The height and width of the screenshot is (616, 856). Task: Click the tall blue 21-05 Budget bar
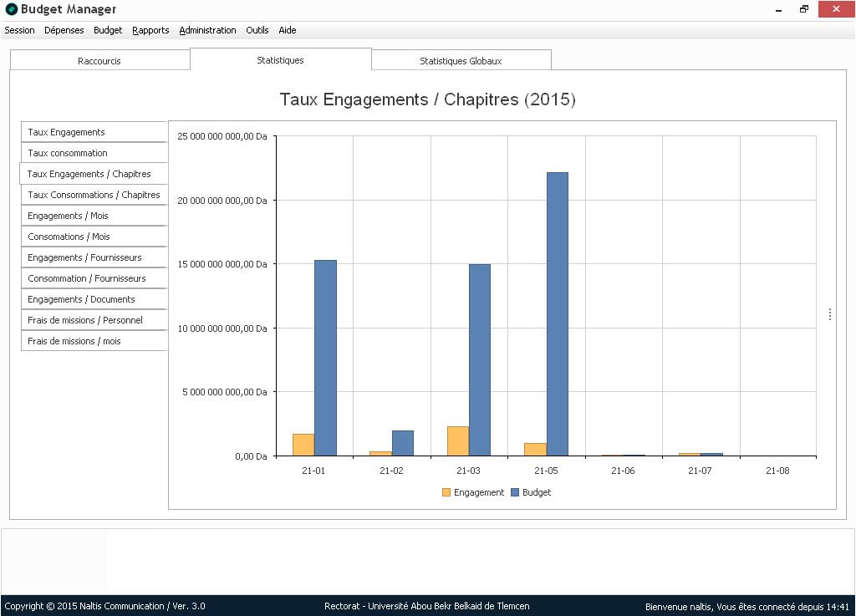558,313
